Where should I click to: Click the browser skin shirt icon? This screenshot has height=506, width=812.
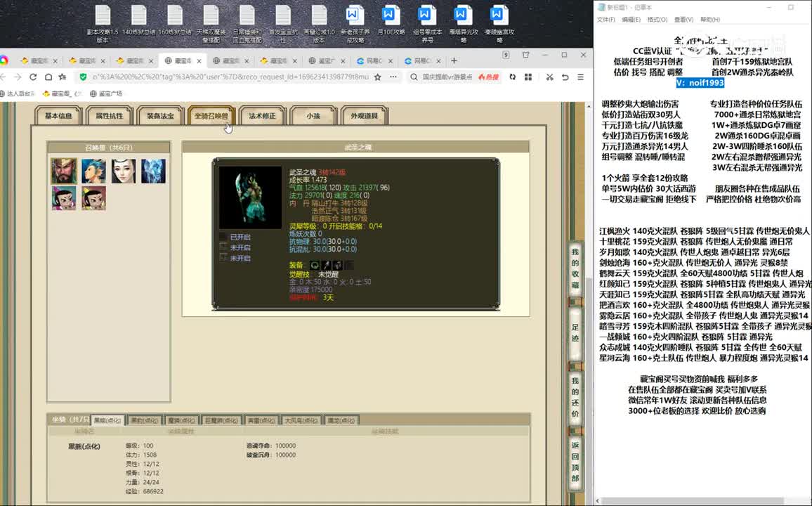pyautogui.click(x=525, y=55)
